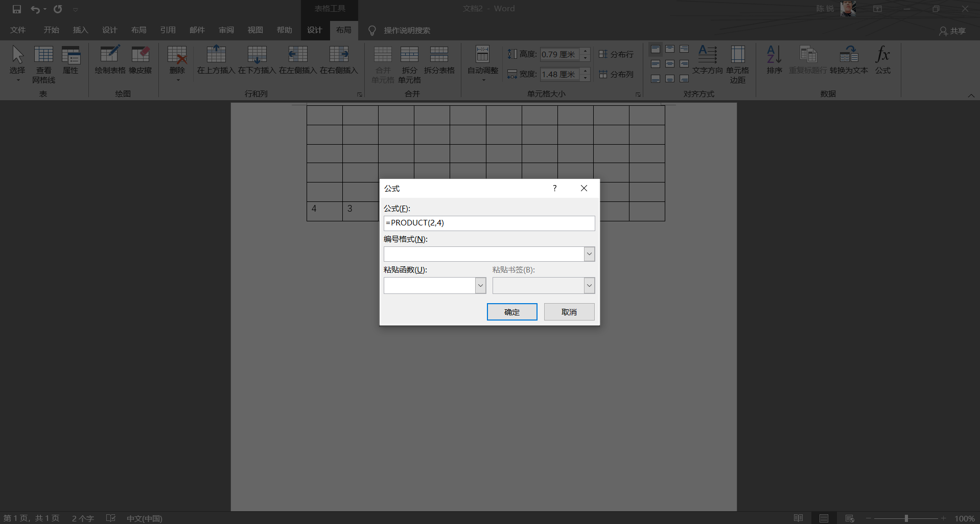This screenshot has height=524, width=980.
Task: Click Split Table (拆分表格)
Action: 439,60
